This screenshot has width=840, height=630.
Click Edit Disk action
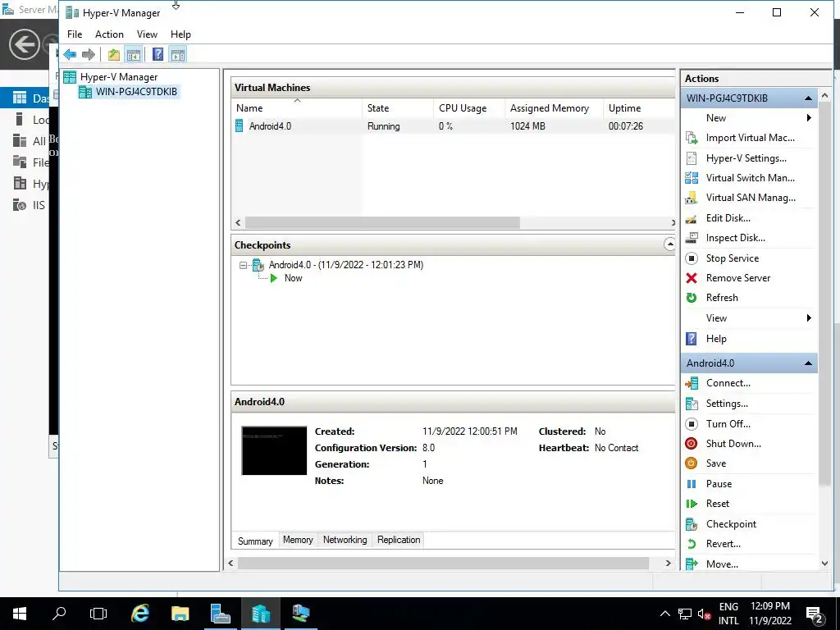pyautogui.click(x=728, y=218)
